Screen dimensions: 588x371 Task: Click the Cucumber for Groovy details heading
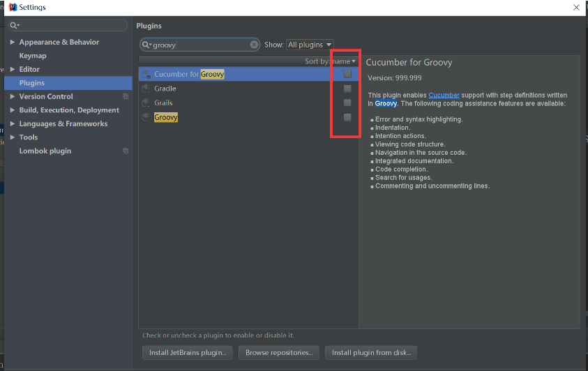pyautogui.click(x=409, y=62)
